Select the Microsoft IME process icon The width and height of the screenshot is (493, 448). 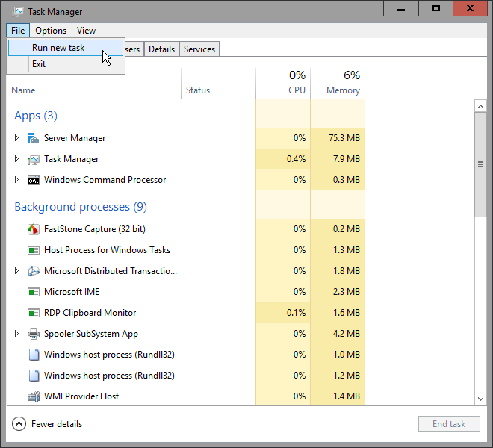[34, 292]
